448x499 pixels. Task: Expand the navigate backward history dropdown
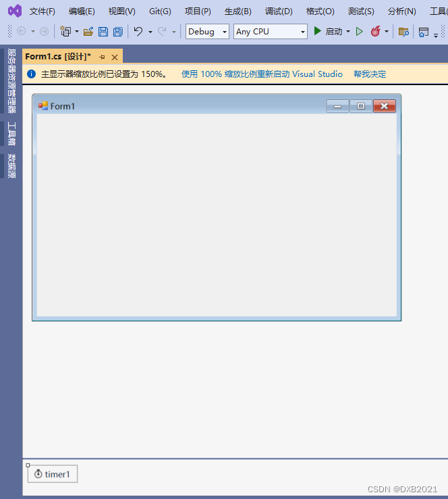(33, 32)
